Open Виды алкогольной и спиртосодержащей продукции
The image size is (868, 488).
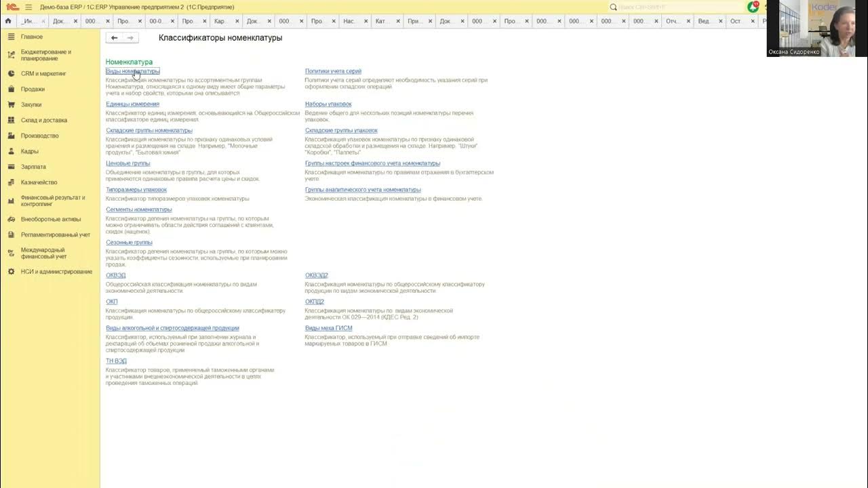[172, 328]
